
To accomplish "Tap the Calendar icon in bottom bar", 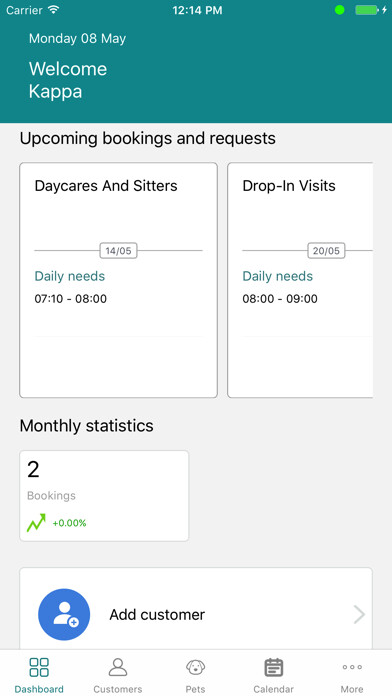I will pyautogui.click(x=274, y=667).
